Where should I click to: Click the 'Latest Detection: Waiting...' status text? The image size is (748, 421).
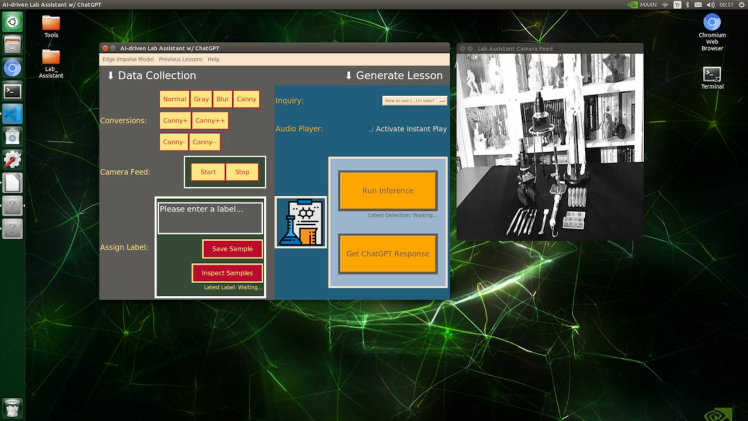(402, 215)
